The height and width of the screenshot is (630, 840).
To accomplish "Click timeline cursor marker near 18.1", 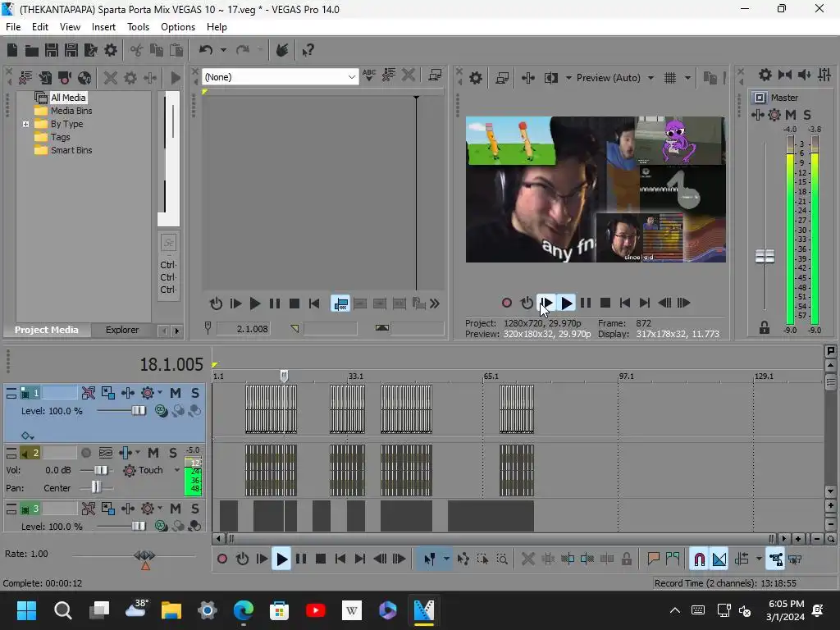I will click(284, 376).
